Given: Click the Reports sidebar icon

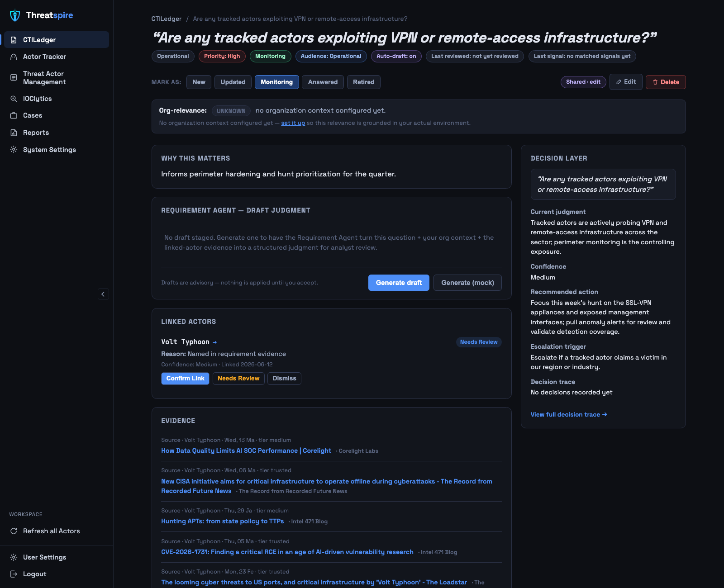Looking at the screenshot, I should (14, 133).
